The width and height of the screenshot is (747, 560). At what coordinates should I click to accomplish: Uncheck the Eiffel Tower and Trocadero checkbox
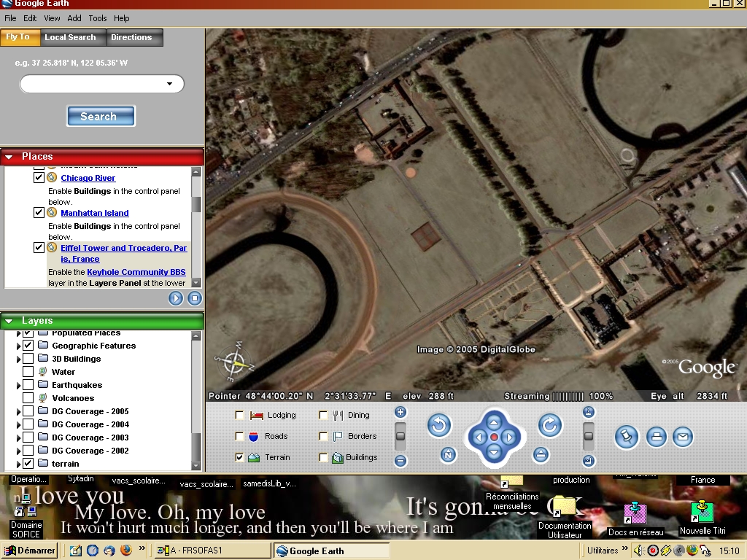[39, 248]
